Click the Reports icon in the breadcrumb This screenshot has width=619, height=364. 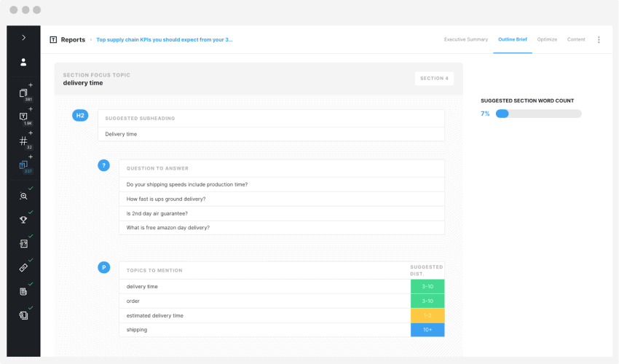(53, 39)
